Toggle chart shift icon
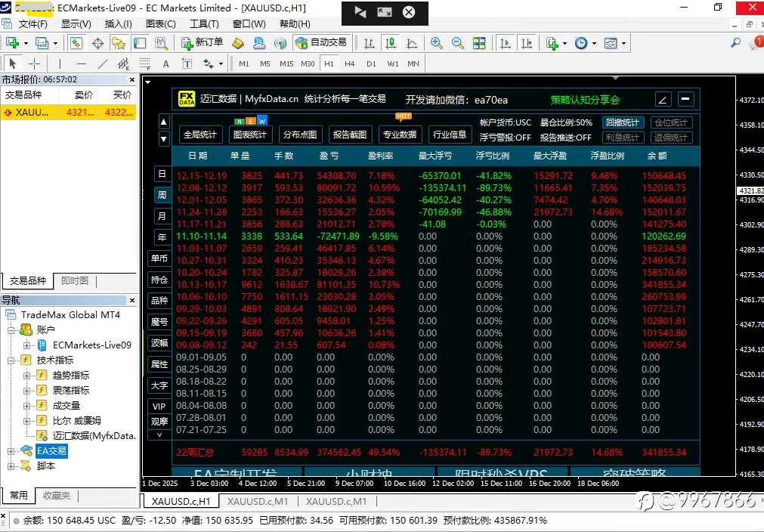 click(x=527, y=43)
